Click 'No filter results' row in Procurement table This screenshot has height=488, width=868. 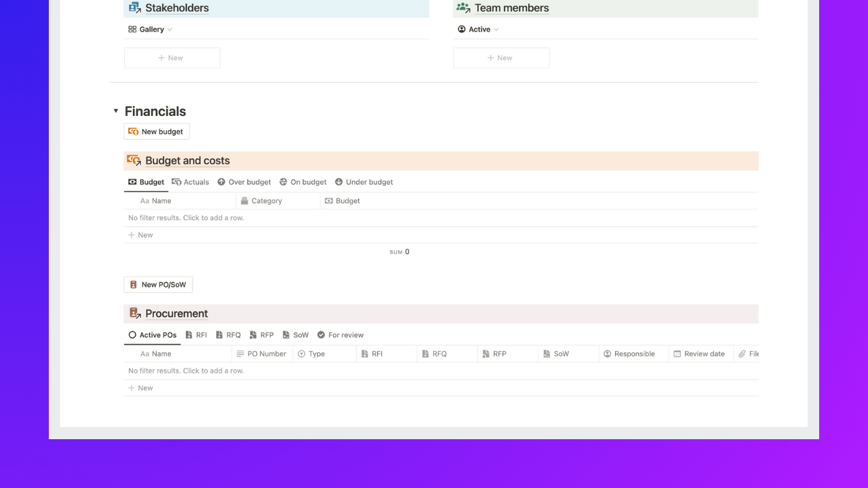(x=441, y=371)
